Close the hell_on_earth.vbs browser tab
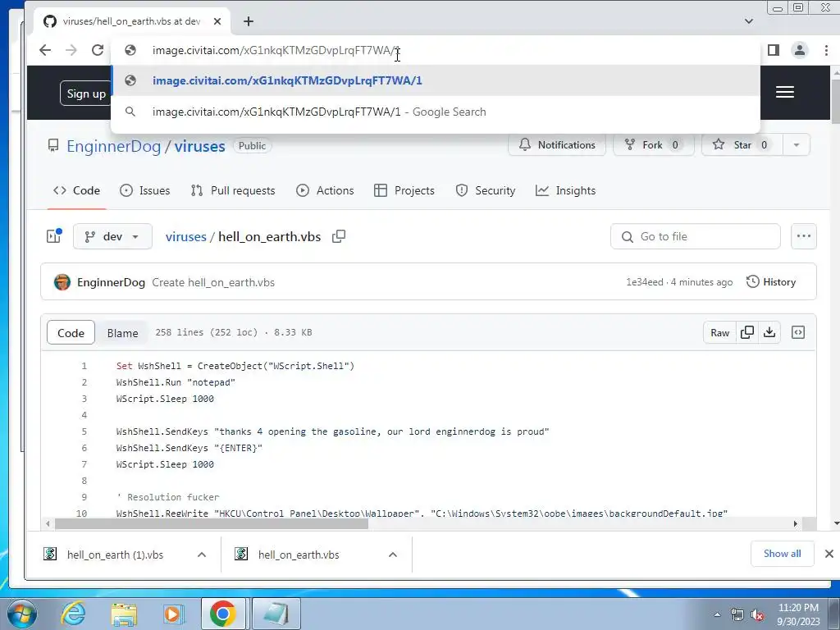The image size is (840, 630). pos(217,21)
